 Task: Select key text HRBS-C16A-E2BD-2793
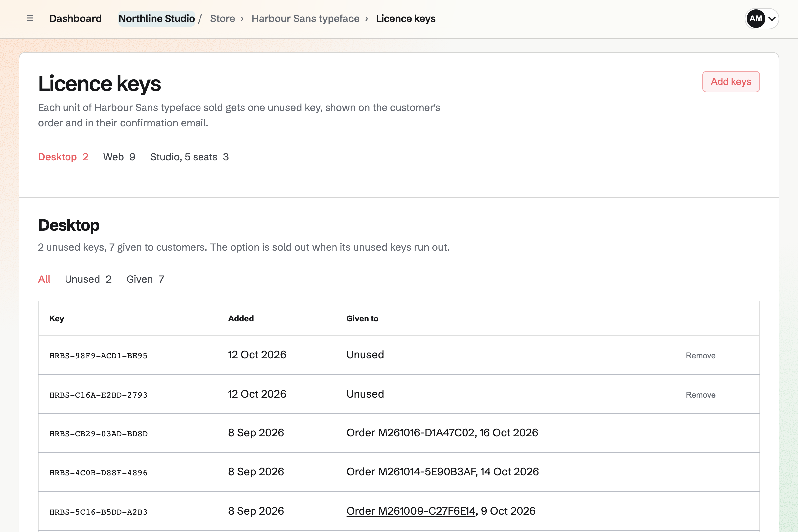[x=98, y=395]
